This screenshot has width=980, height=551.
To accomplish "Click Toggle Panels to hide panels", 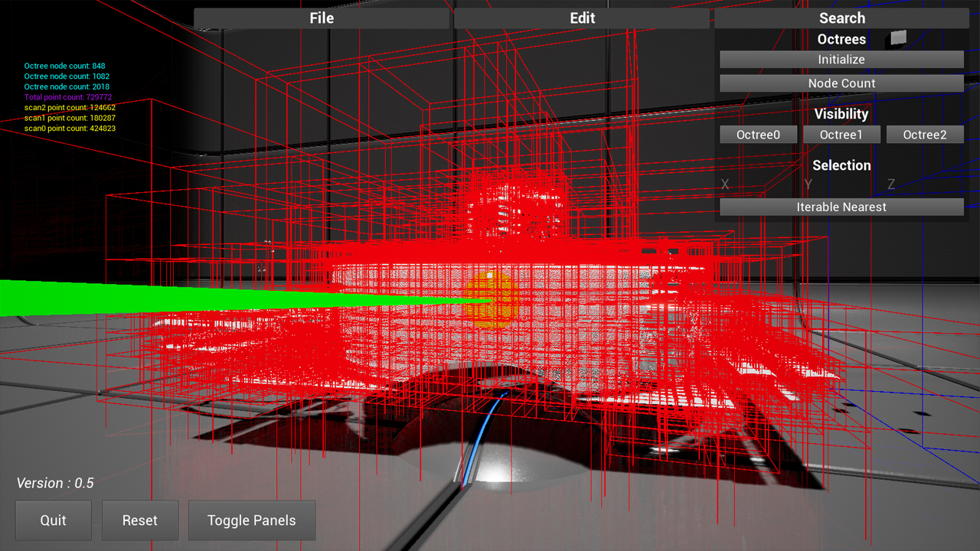I will pos(251,520).
